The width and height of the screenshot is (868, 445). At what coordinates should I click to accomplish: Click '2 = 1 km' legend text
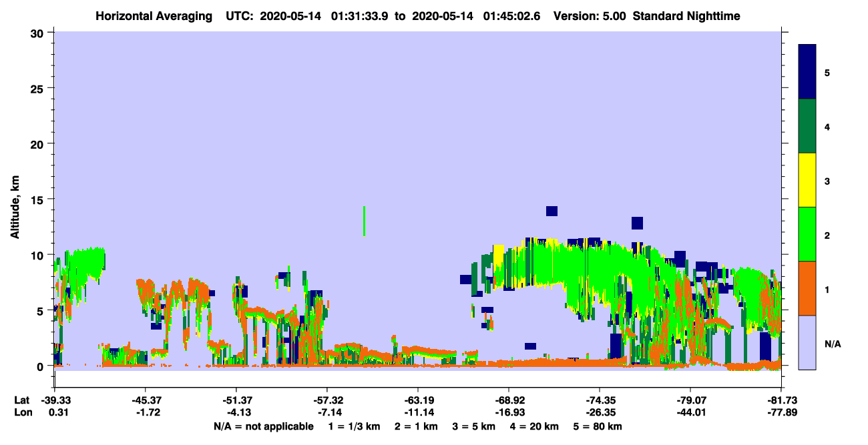click(415, 426)
